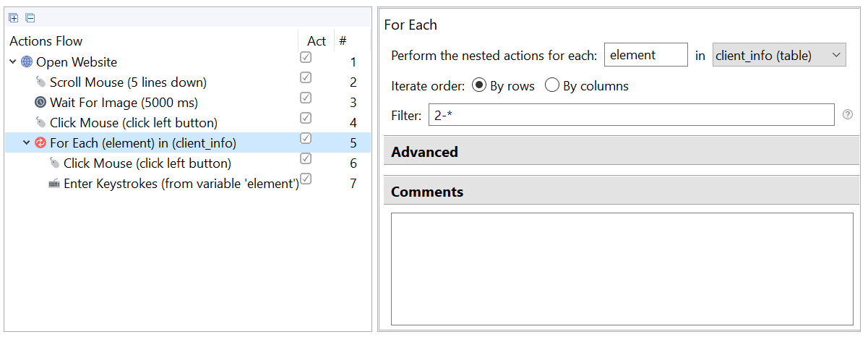868x337 pixels.
Task: Uncheck the Act checkbox on row 7
Action: pyautogui.click(x=306, y=179)
